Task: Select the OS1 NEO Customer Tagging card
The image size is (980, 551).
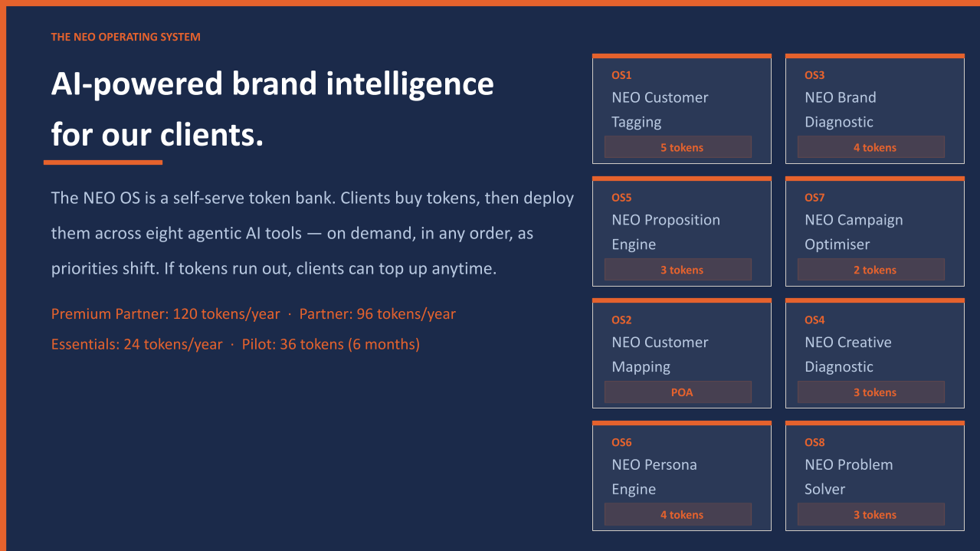Action: (x=682, y=109)
